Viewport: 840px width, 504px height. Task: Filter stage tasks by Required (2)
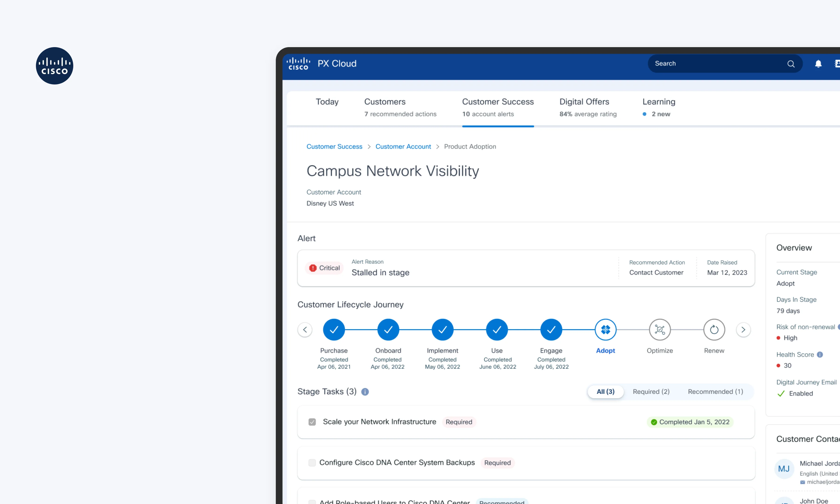click(651, 392)
